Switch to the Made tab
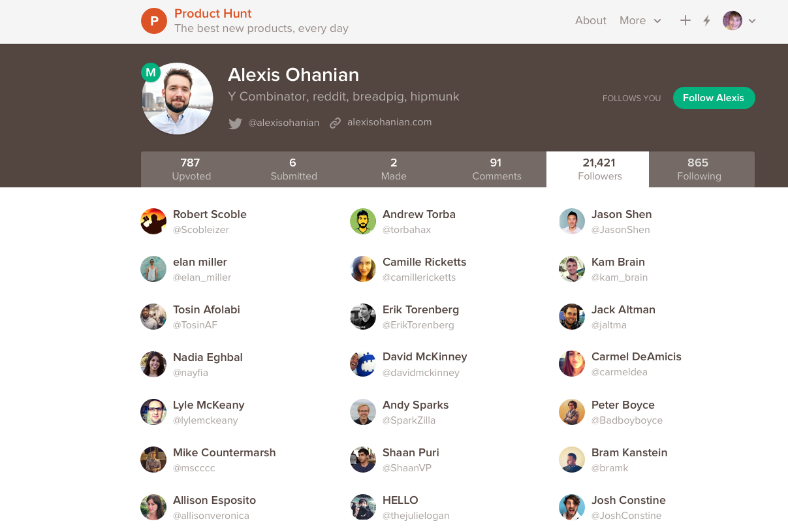788x532 pixels. click(x=394, y=169)
